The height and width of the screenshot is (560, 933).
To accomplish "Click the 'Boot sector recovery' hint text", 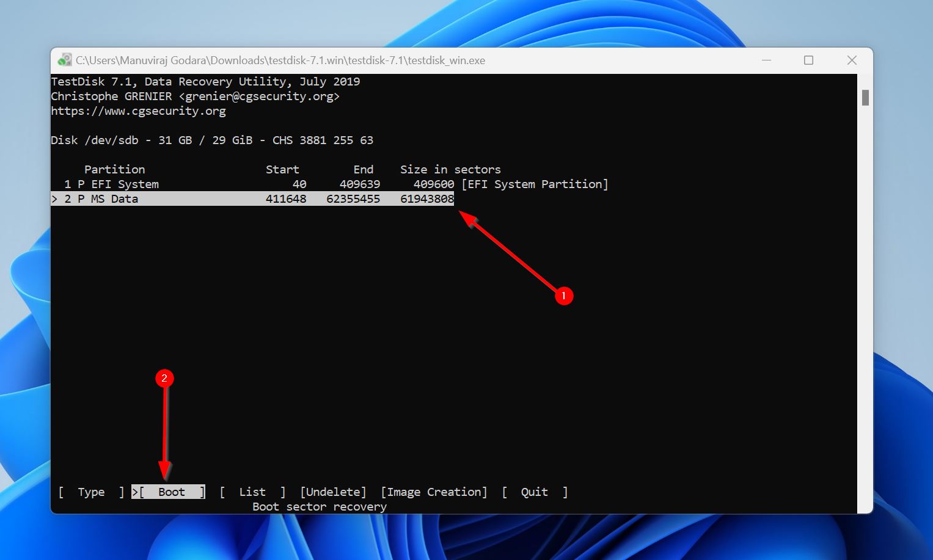I will (x=320, y=507).
